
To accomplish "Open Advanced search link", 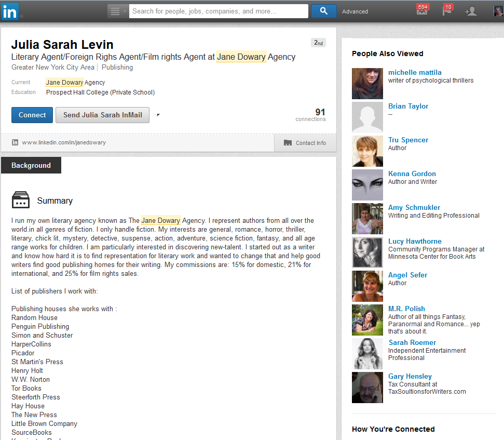I will 355,11.
